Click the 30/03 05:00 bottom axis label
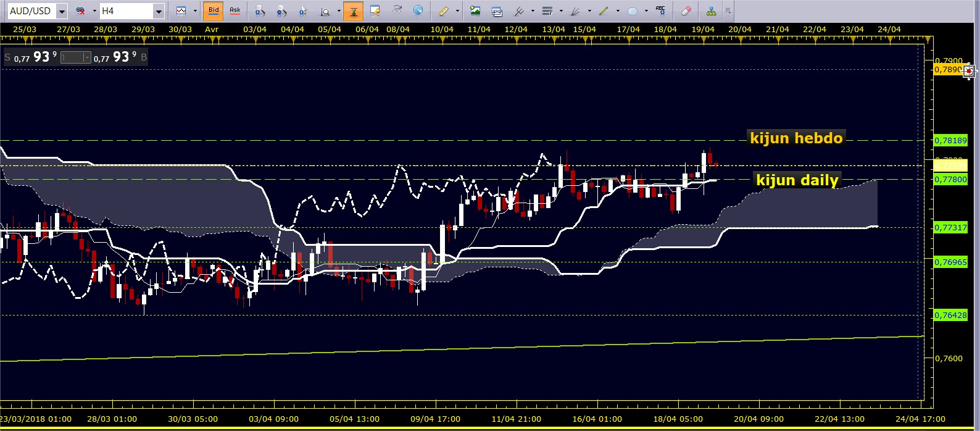Viewport: 980px width, 431px height. click(x=193, y=419)
